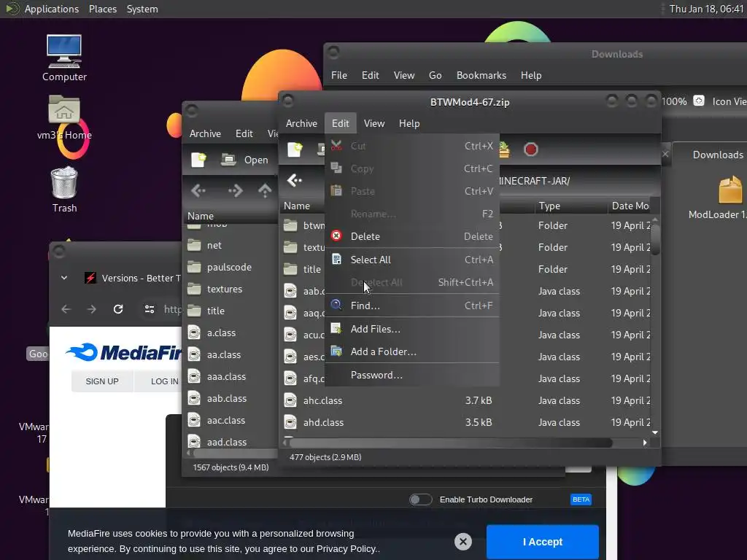The width and height of the screenshot is (747, 560).
Task: Click SIGN UP on MediaFire page
Action: pyautogui.click(x=102, y=381)
